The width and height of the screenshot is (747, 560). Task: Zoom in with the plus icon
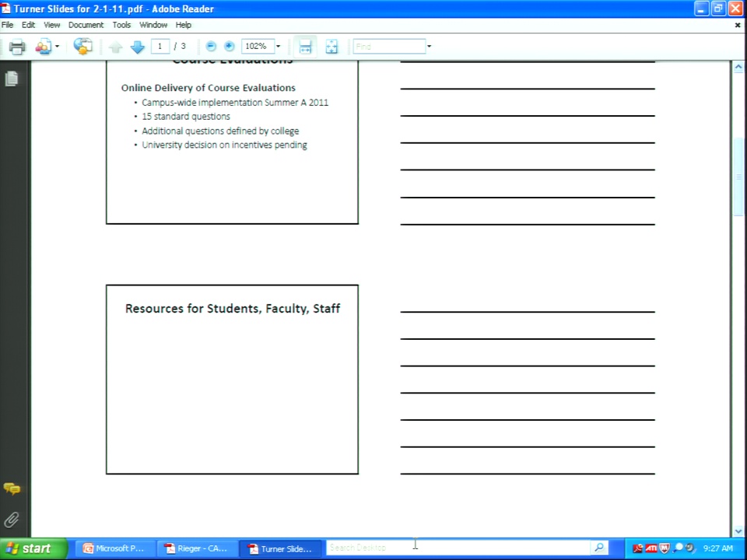coord(229,46)
